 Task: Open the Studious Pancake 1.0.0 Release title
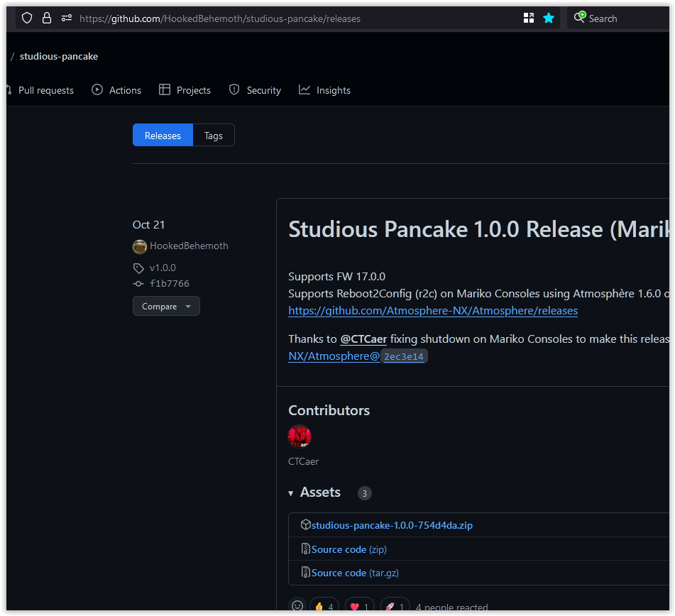[x=478, y=229]
